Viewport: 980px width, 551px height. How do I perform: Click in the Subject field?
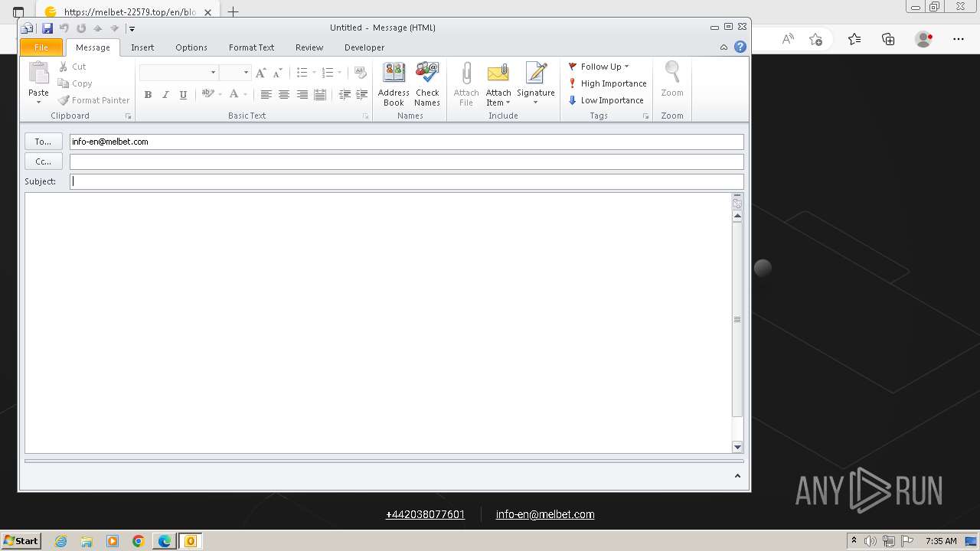point(407,181)
